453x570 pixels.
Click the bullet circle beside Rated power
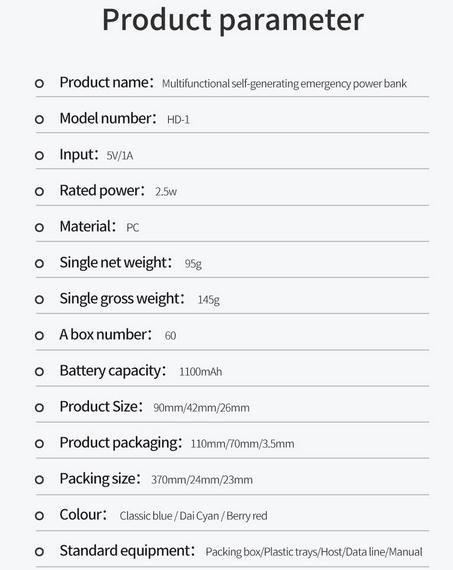[39, 191]
